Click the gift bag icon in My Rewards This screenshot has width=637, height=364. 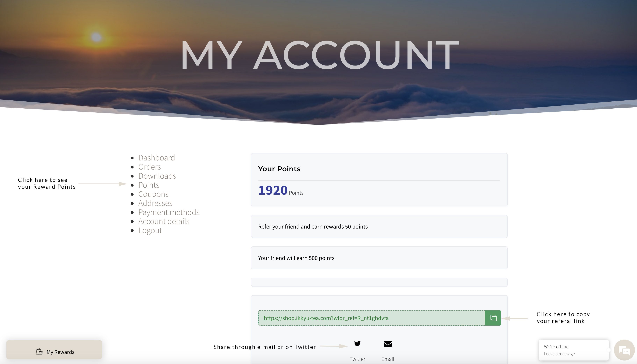(39, 351)
